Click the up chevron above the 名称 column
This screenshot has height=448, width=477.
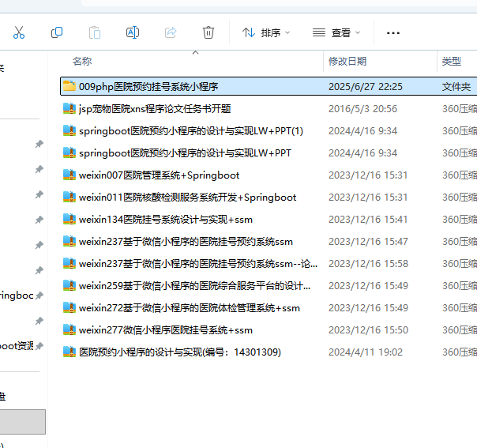(x=195, y=52)
